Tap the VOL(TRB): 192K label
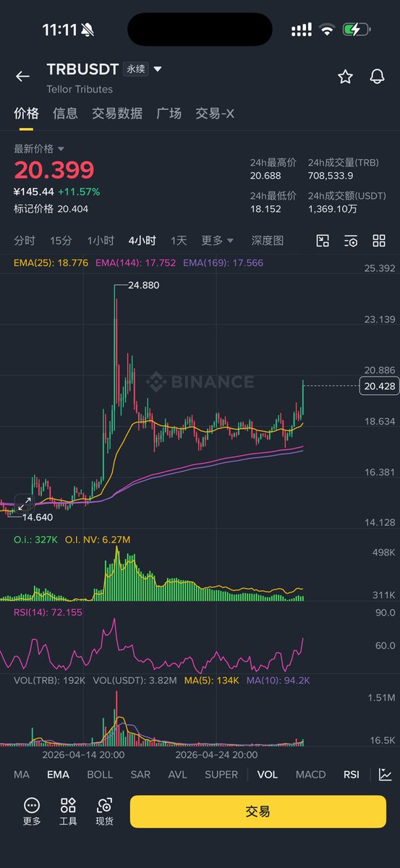The height and width of the screenshot is (868, 400). 49,681
